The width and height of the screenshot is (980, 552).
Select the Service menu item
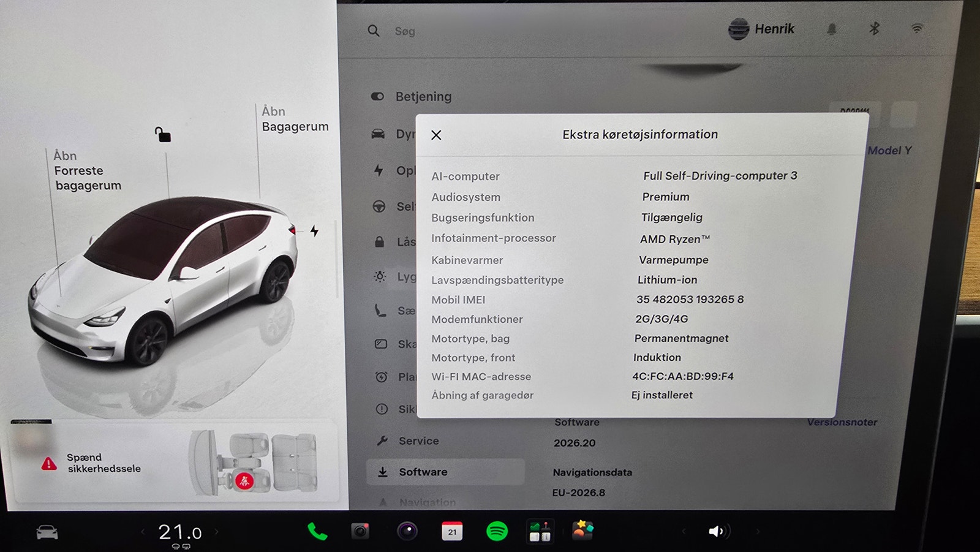(408, 440)
